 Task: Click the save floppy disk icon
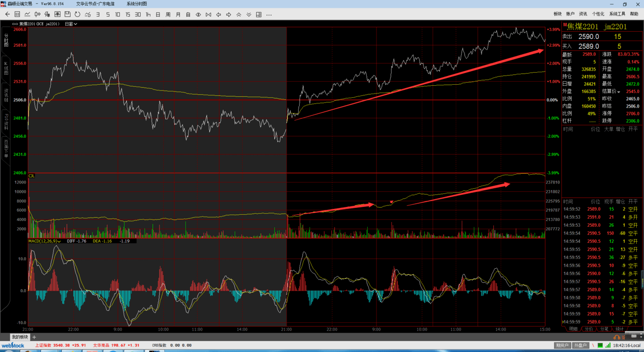[x=68, y=15]
